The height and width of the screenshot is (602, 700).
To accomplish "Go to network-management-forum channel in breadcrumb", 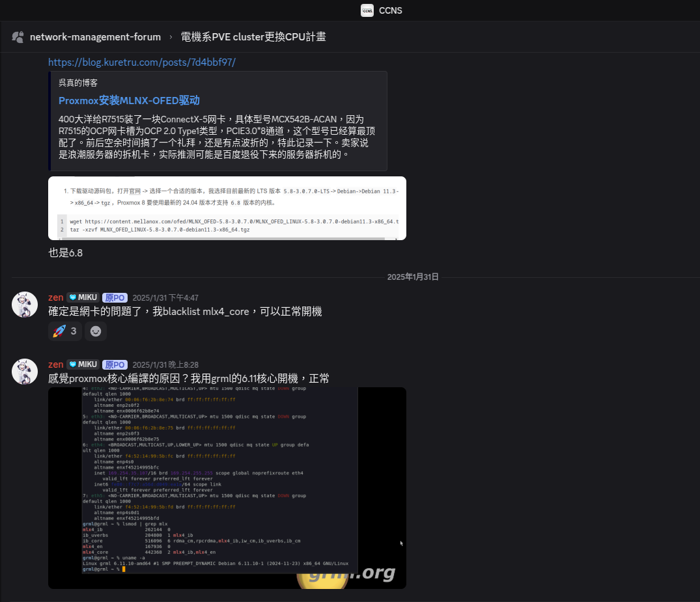I will pos(95,37).
